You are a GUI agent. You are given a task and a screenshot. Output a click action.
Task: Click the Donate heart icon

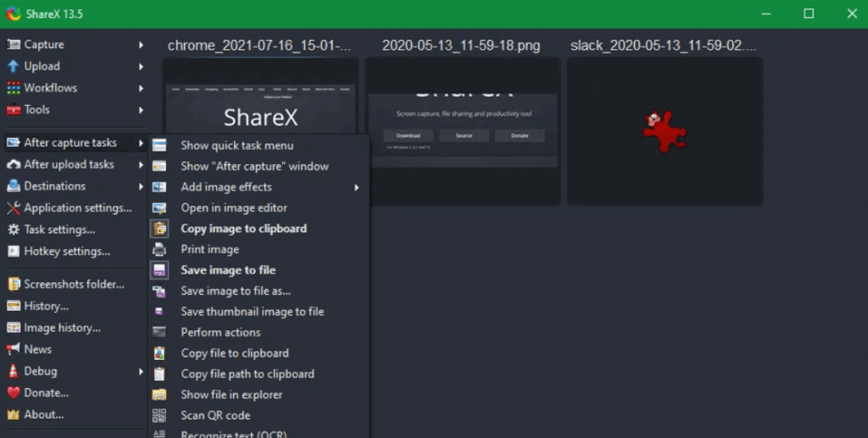tap(14, 392)
